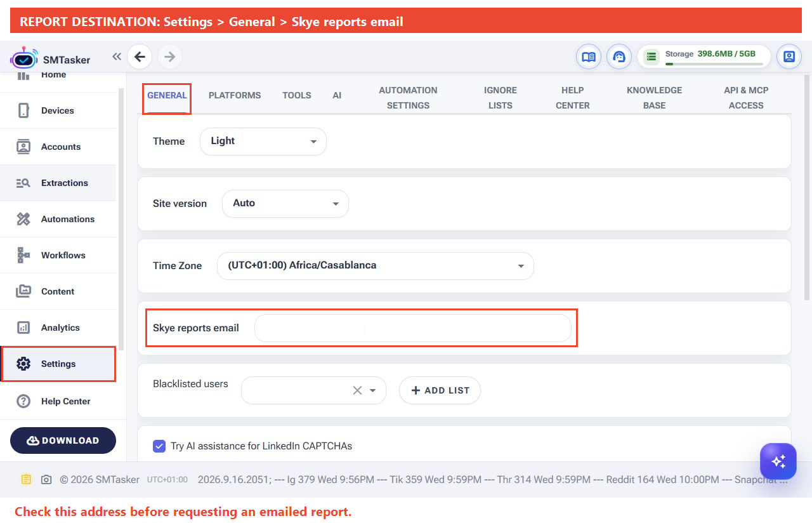Click the DOWNLOAD button
812x523 pixels.
pos(63,440)
